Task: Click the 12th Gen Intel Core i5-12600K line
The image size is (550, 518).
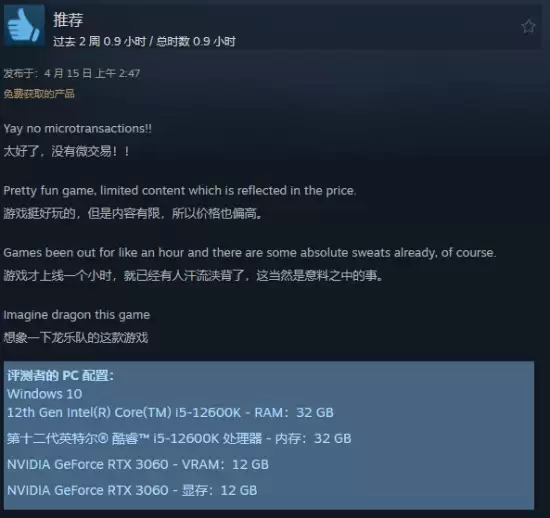Action: [170, 412]
